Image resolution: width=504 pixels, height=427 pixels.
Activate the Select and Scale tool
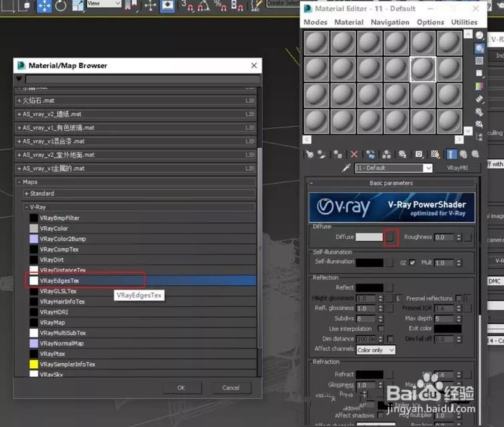coord(77,5)
